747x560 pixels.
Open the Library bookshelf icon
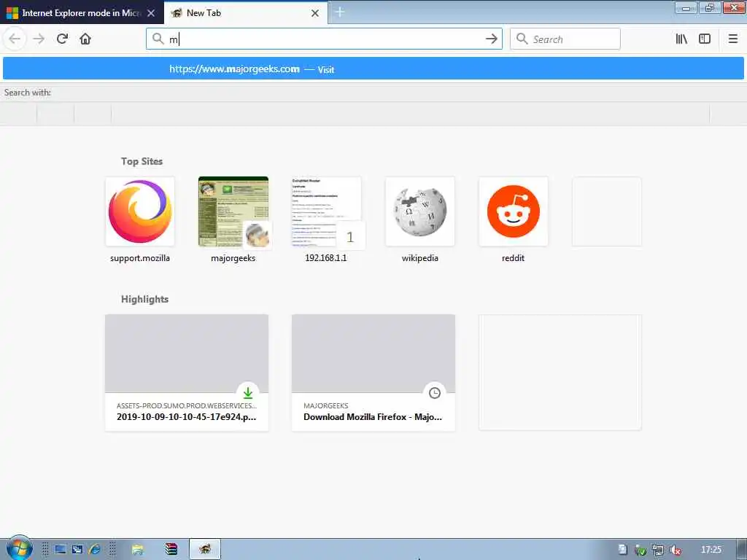tap(681, 39)
